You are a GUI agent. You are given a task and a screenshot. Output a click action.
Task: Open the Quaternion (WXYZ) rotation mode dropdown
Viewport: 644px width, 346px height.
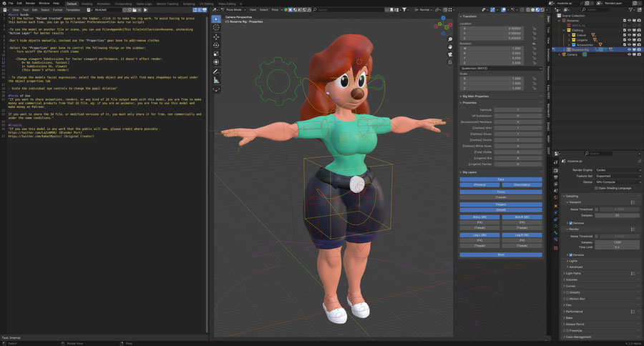pos(501,69)
